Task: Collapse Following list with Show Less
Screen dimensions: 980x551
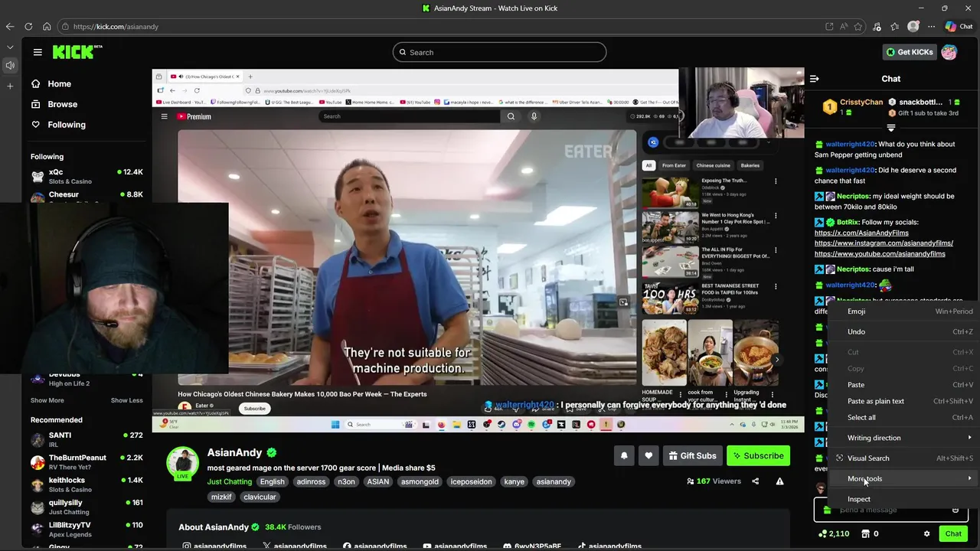Action: coord(126,400)
